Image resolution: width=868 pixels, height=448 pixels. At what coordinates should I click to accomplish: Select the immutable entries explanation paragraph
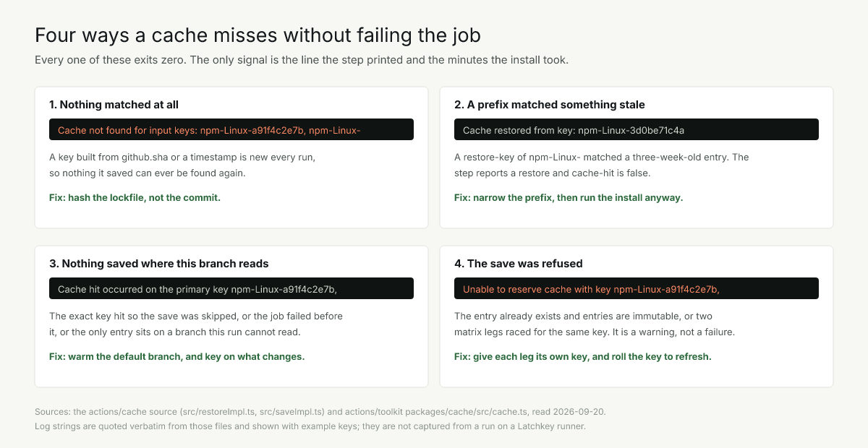point(595,324)
